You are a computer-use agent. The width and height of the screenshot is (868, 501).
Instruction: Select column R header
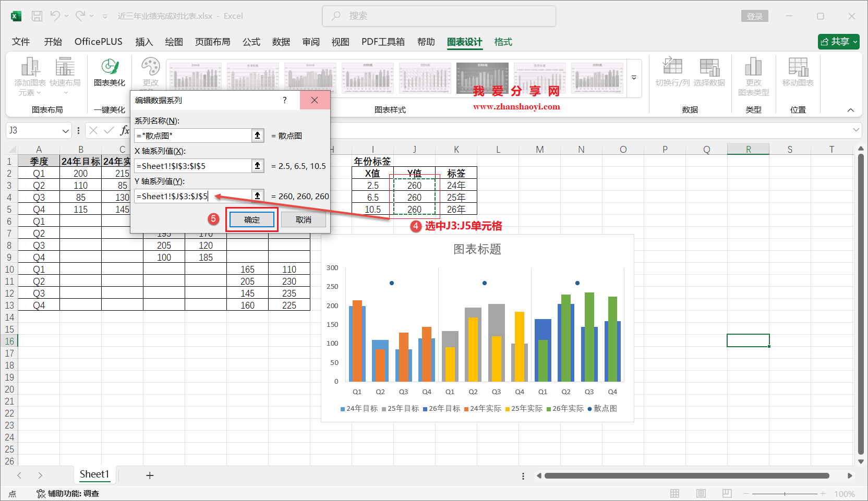[748, 150]
